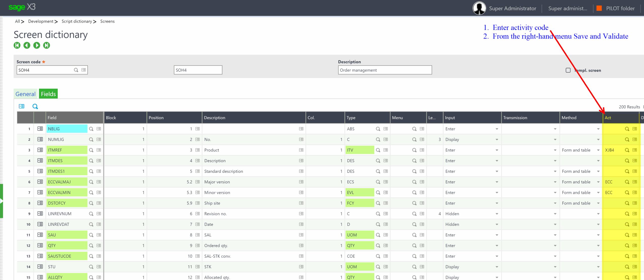Open row 3 ITMREF line detail icon
This screenshot has height=280, width=644.
pyautogui.click(x=40, y=150)
